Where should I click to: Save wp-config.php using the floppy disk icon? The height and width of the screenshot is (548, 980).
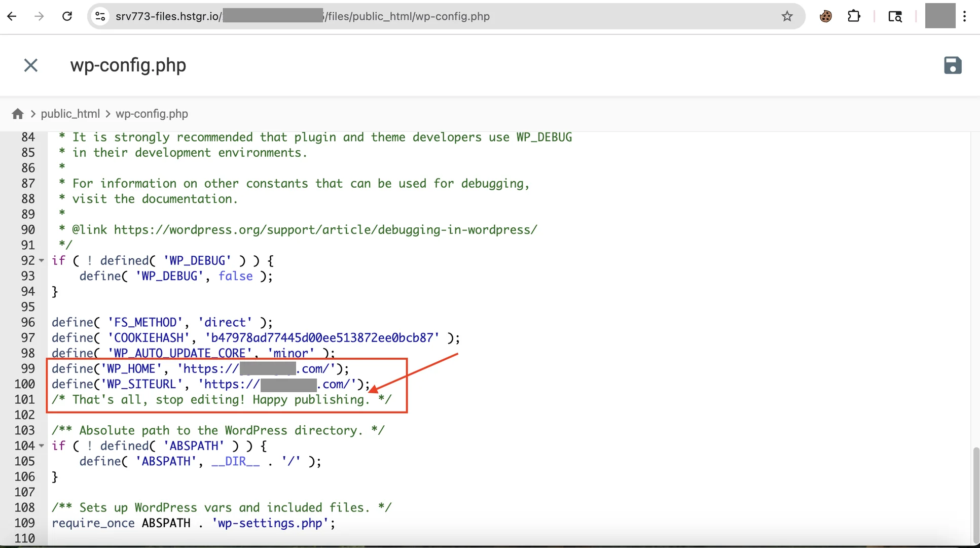[x=952, y=65]
